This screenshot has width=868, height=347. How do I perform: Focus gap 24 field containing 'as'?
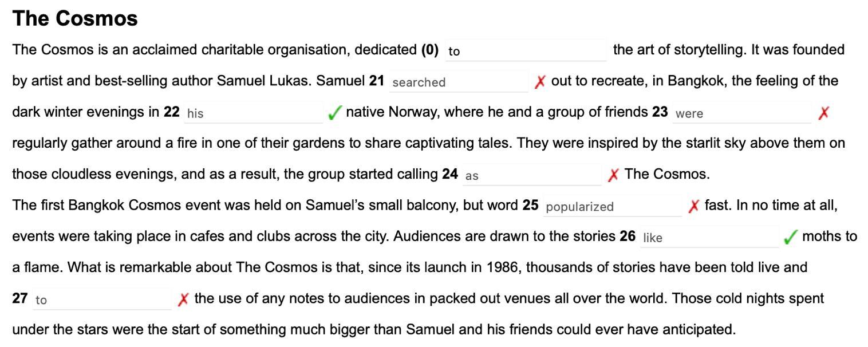(x=531, y=175)
